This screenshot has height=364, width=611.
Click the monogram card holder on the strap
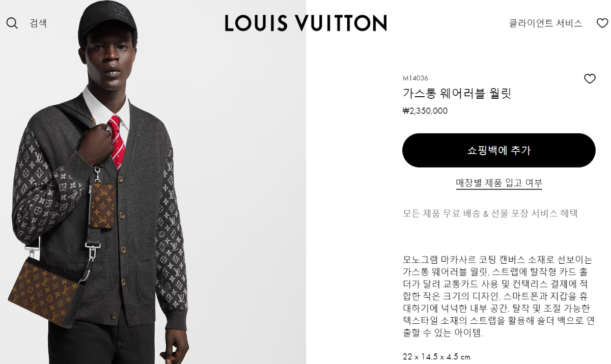102,206
